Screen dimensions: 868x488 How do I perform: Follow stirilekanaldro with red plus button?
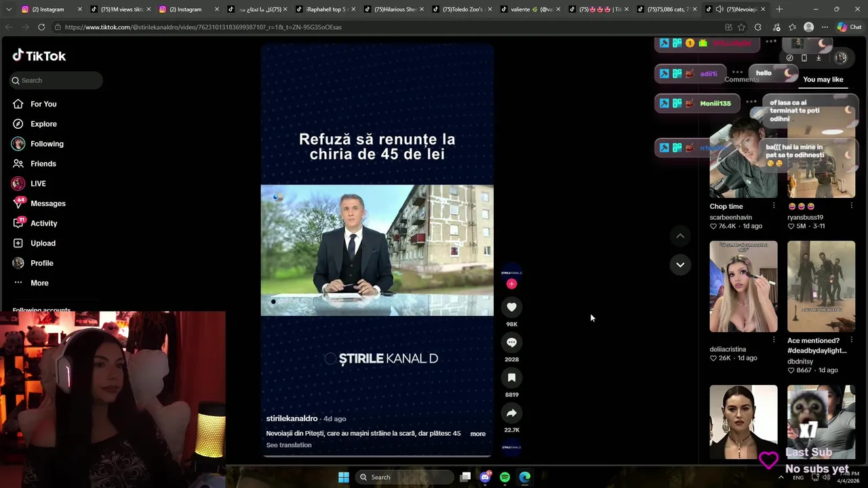(511, 284)
